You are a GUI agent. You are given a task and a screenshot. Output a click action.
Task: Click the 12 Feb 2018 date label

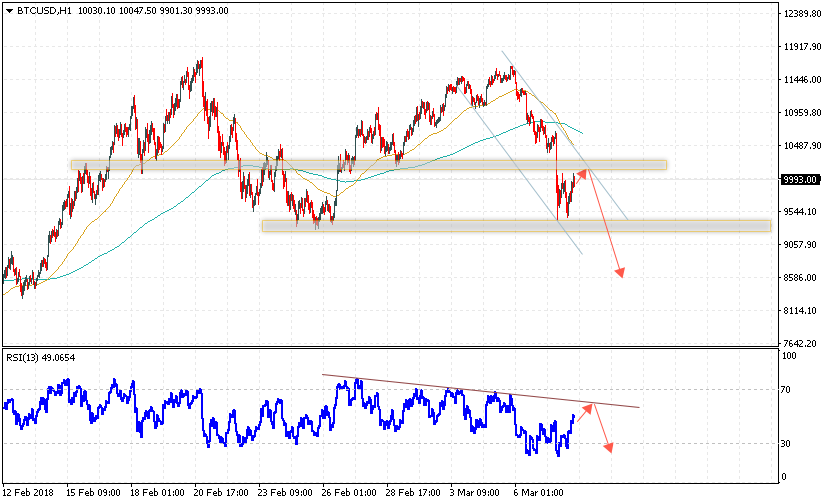(x=28, y=492)
